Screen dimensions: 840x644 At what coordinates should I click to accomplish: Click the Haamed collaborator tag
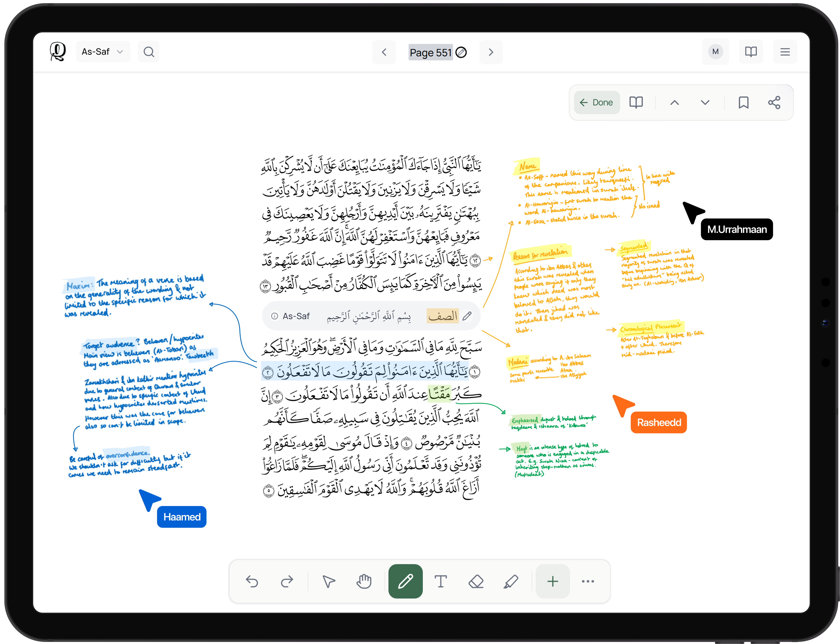point(182,517)
